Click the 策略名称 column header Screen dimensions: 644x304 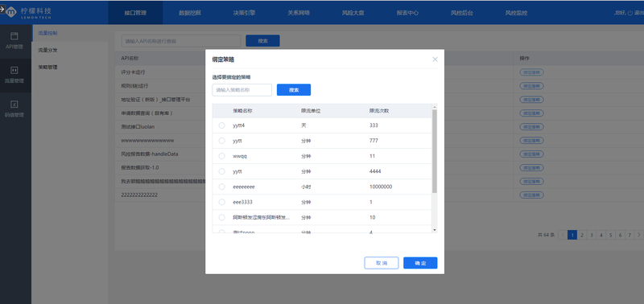click(242, 111)
